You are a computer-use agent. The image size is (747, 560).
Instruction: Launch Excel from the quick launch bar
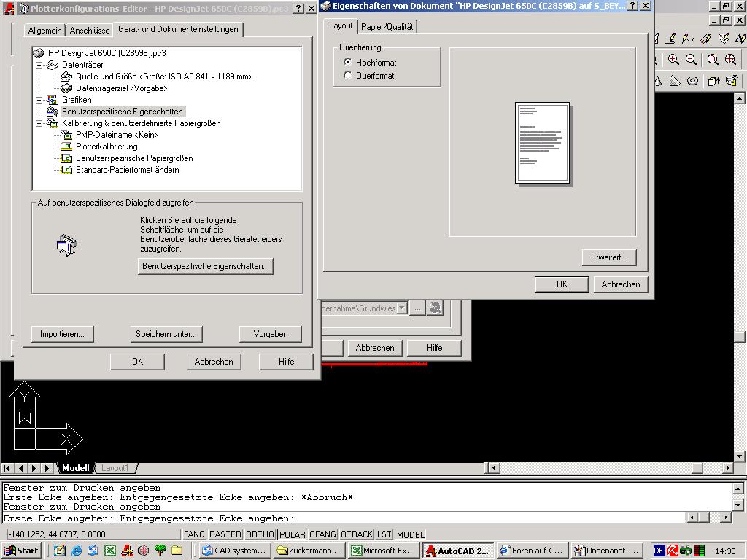(x=109, y=551)
